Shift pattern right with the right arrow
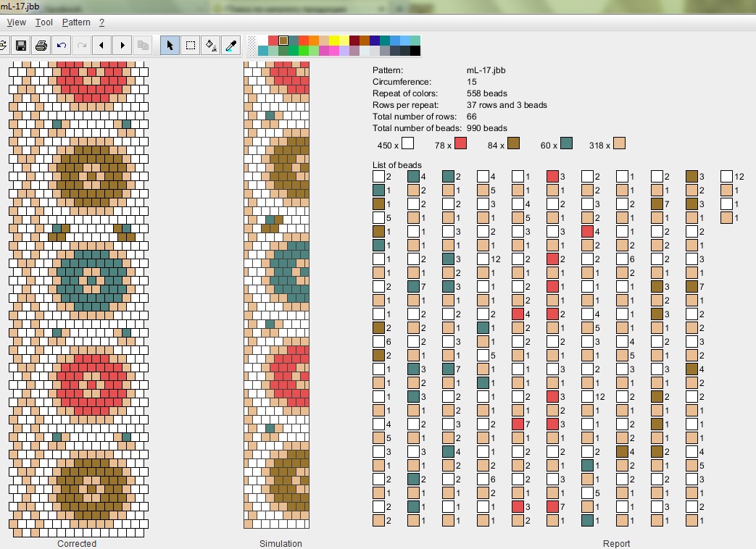The image size is (756, 549). pyautogui.click(x=122, y=46)
